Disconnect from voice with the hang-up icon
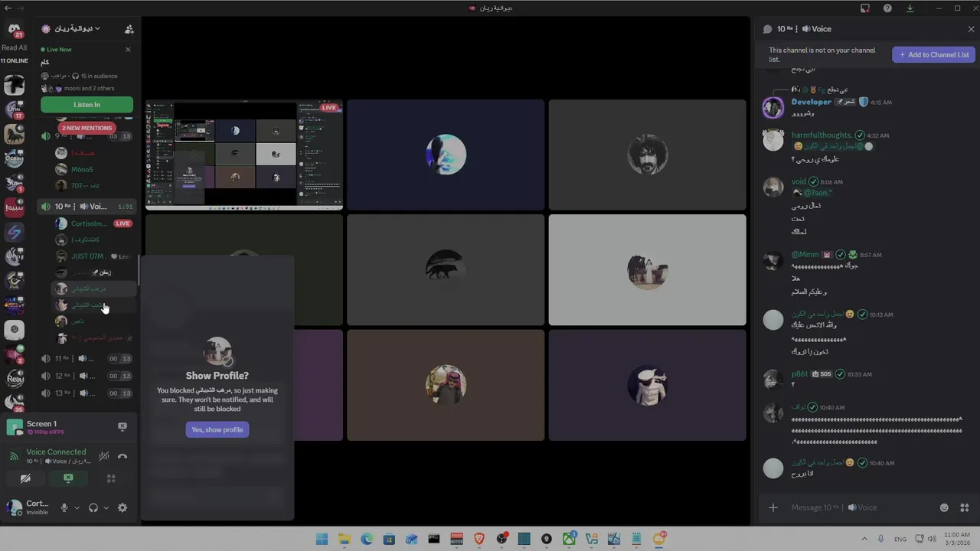This screenshot has height=551, width=980. pos(122,456)
